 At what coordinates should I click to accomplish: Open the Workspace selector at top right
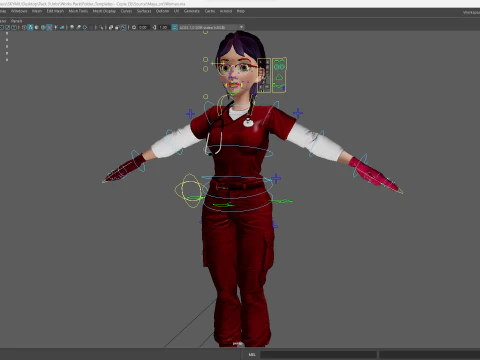(x=471, y=12)
